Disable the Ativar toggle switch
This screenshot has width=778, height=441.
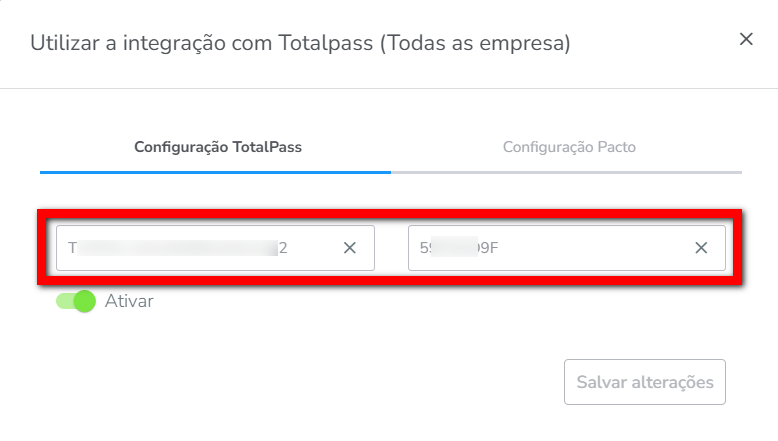[75, 300]
